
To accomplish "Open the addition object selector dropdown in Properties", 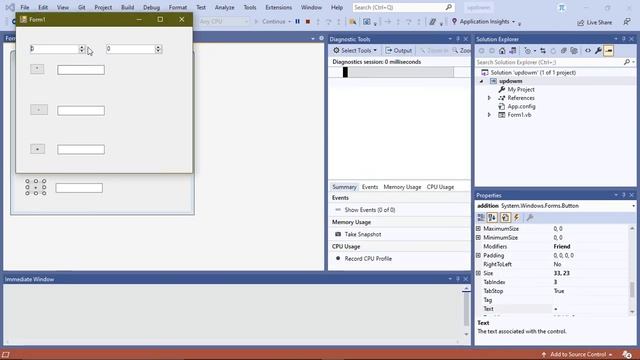I will coord(633,206).
